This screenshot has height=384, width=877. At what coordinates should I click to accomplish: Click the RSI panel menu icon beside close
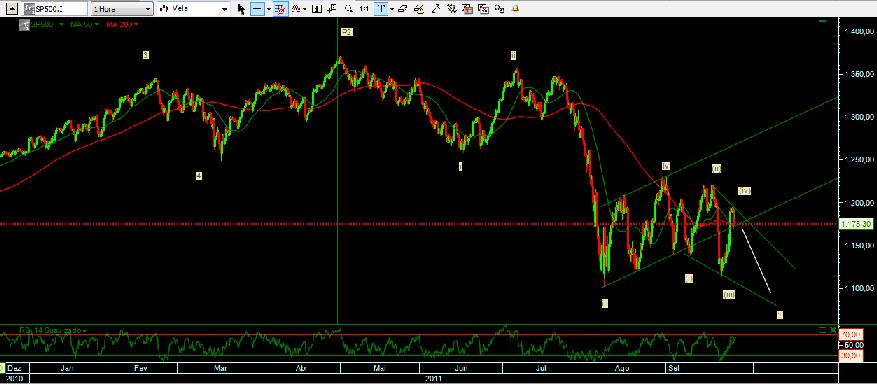point(822,330)
